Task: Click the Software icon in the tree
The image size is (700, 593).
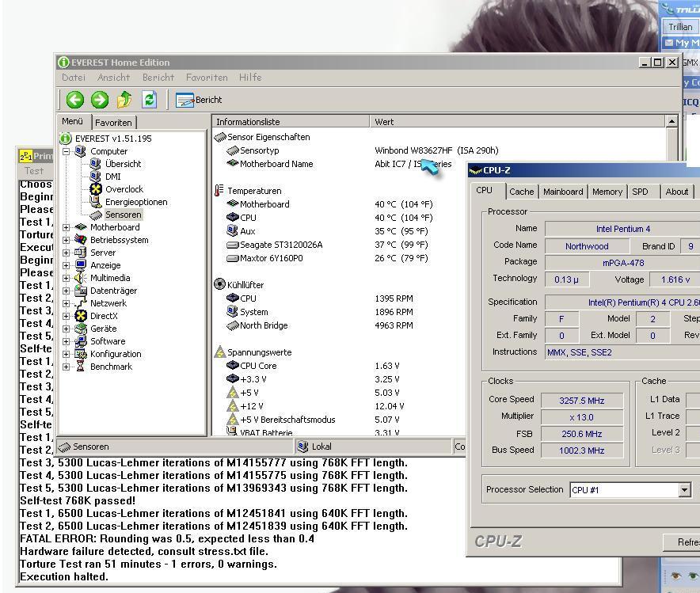Action: click(x=80, y=341)
